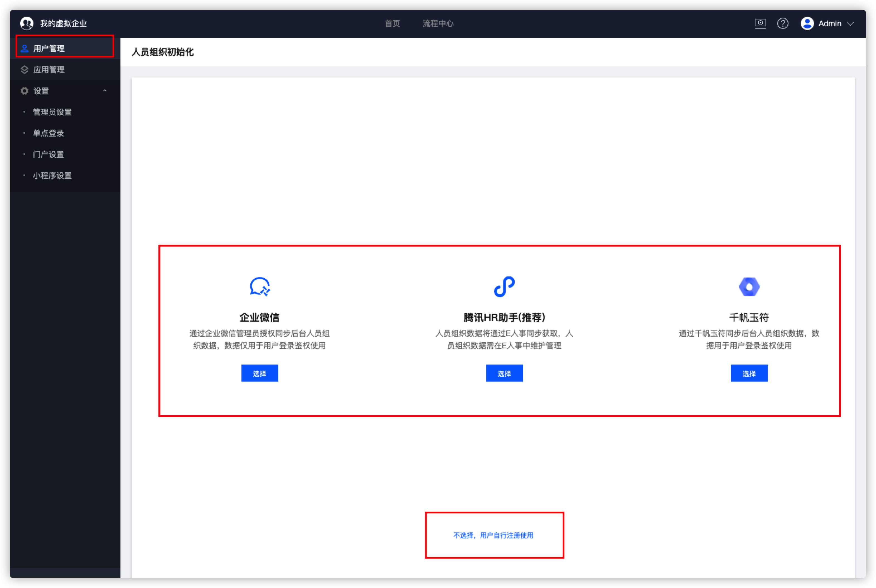
Task: Click the 人员组织初始化 page heading
Action: (163, 52)
